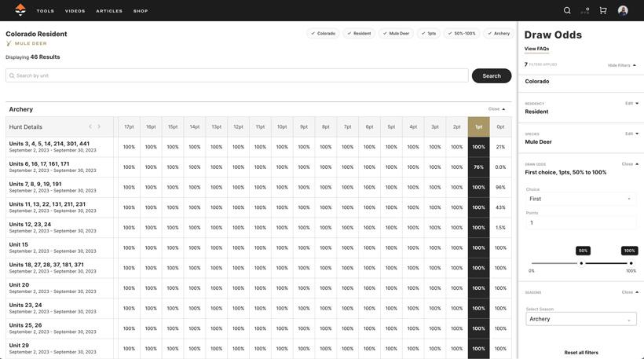Expand the Residency filter with Edit
Screen dimensions: 644x359
631,103
